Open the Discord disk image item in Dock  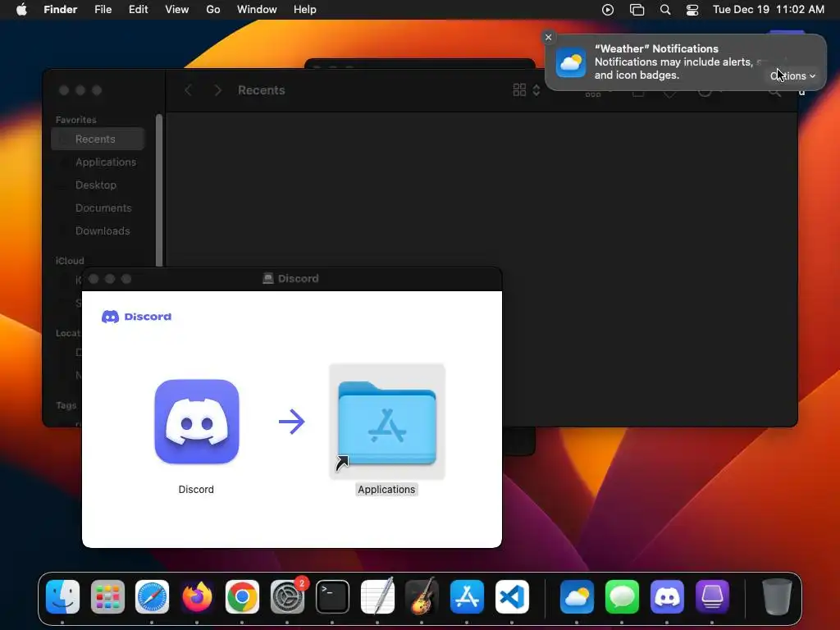(712, 596)
